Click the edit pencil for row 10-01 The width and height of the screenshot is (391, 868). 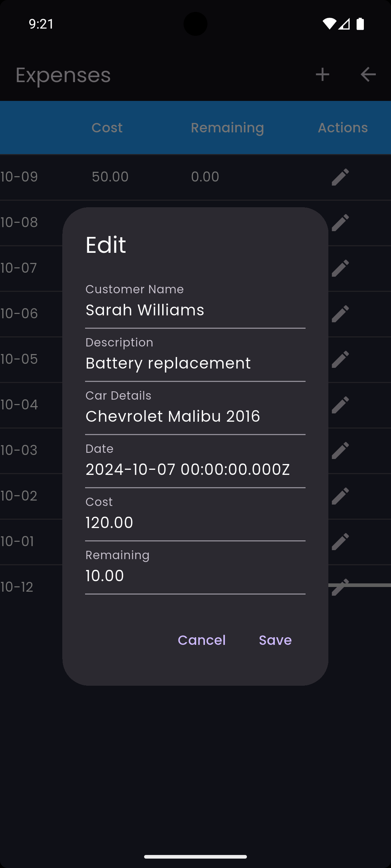(340, 541)
